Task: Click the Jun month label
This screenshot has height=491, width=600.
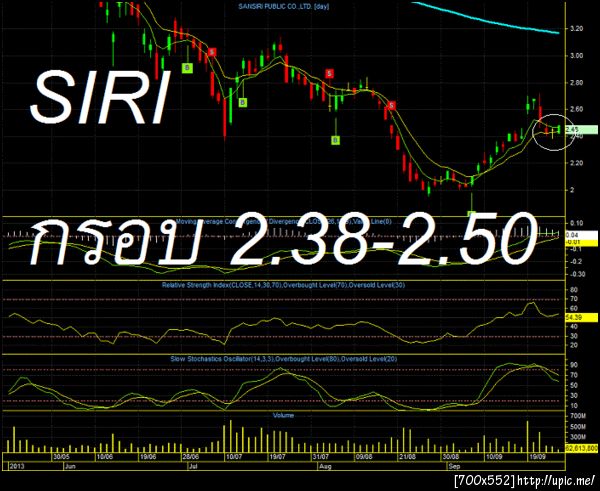Action: pos(70,467)
